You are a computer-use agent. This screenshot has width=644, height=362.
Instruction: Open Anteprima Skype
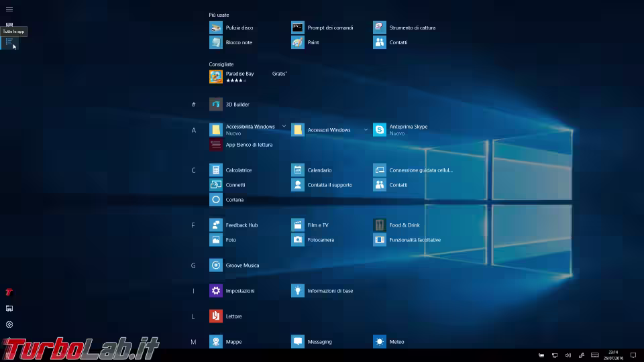click(x=400, y=129)
